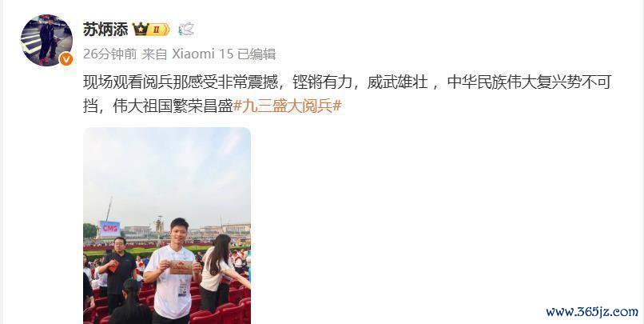This screenshot has width=644, height=324.
Task: Click the text 伟大祖国繁荣昌盛
Action: coord(173,106)
